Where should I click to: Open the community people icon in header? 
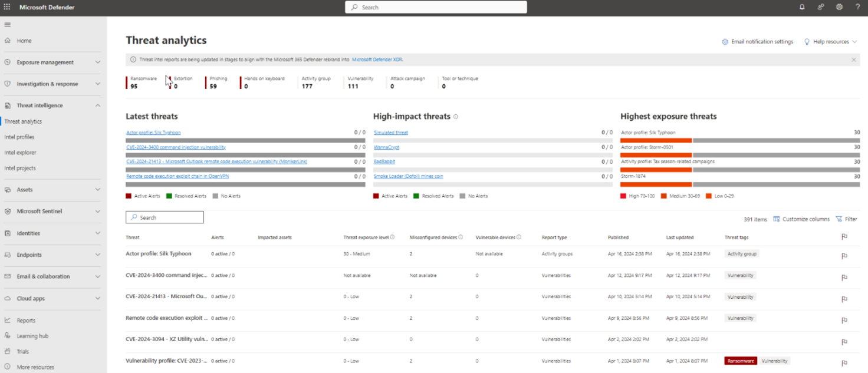821,7
